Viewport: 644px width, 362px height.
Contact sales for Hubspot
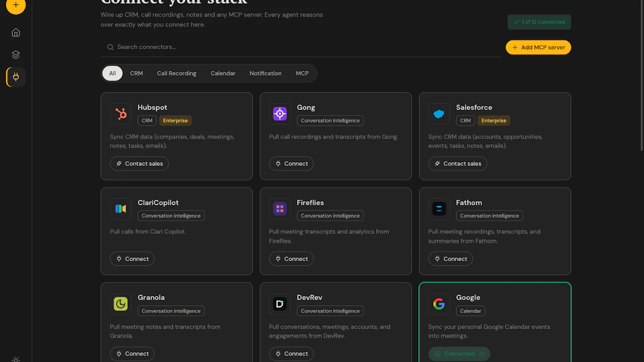139,164
